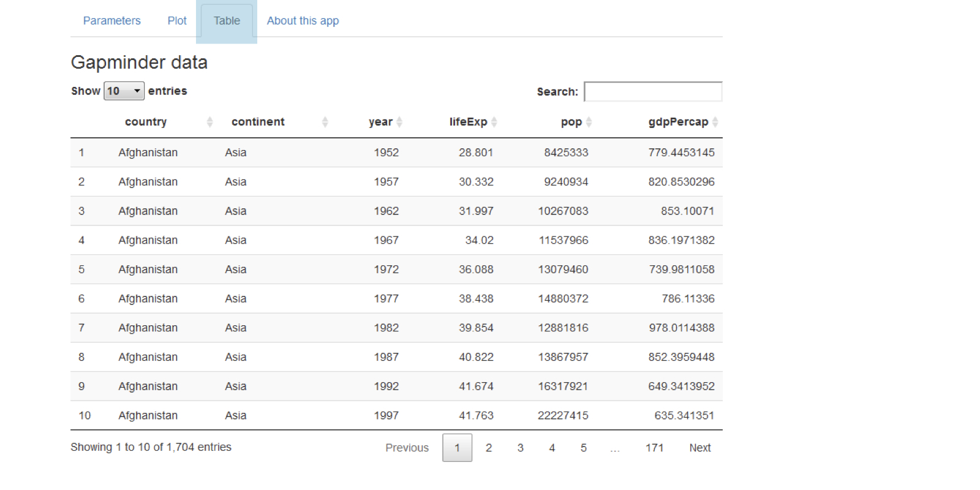
Task: Go to the Next page
Action: click(x=699, y=448)
